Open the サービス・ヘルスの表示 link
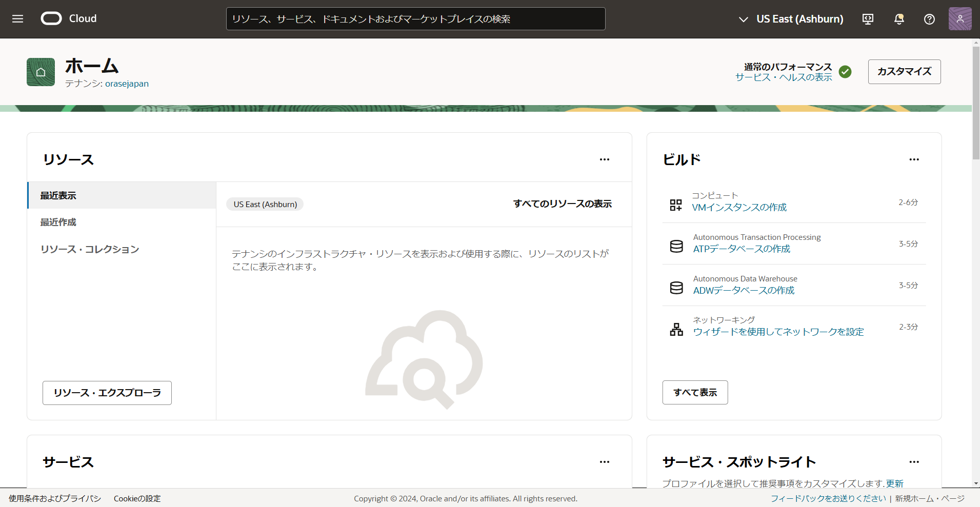Image resolution: width=980 pixels, height=507 pixels. (x=784, y=77)
